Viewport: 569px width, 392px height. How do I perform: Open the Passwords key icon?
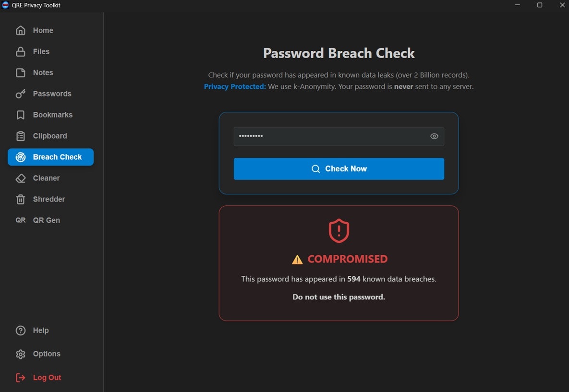[x=21, y=94]
